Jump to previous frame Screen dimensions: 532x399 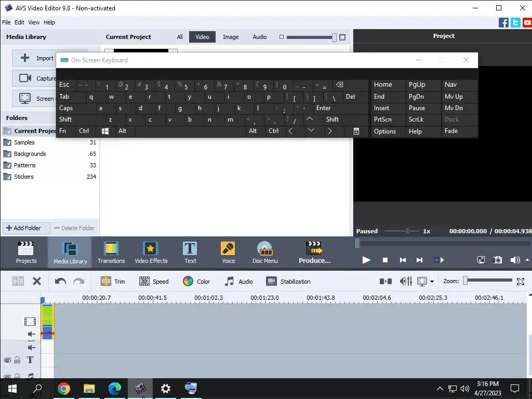(x=403, y=260)
